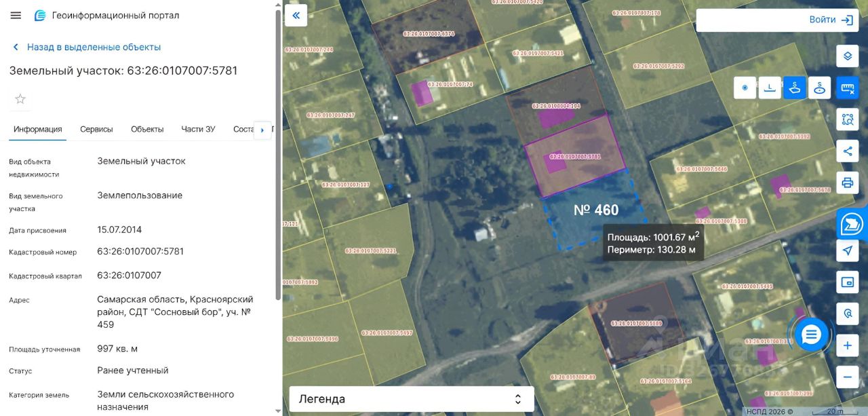The image size is (868, 416).
Task: Click the Землепользование value
Action: tap(140, 195)
